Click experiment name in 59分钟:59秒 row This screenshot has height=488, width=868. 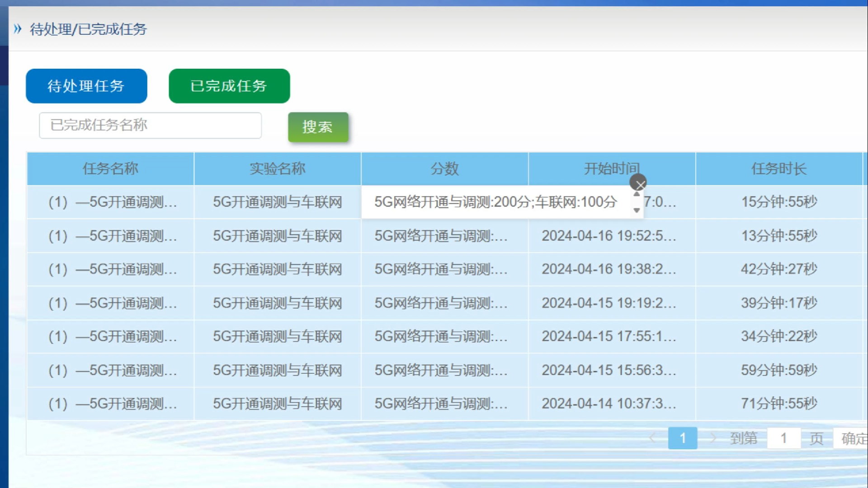(x=278, y=370)
